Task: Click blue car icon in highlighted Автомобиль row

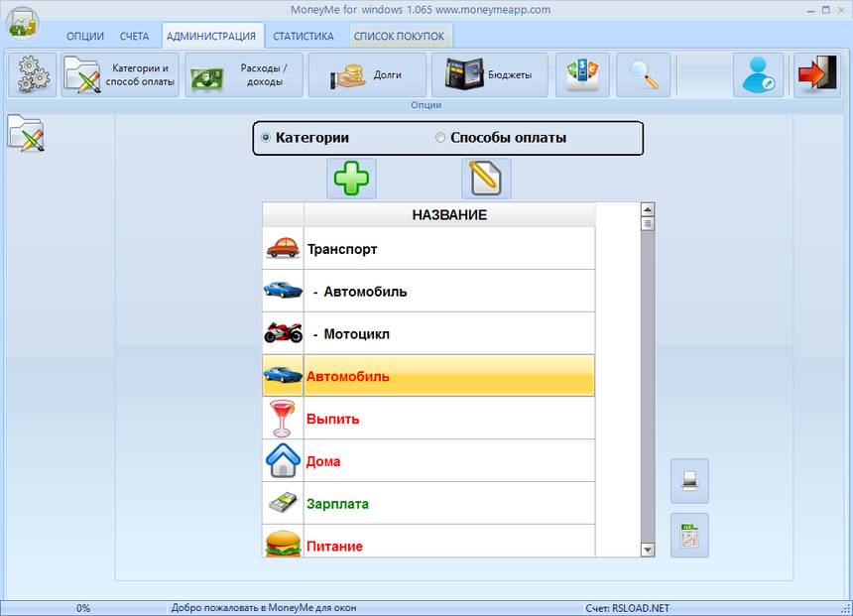Action: (x=283, y=376)
